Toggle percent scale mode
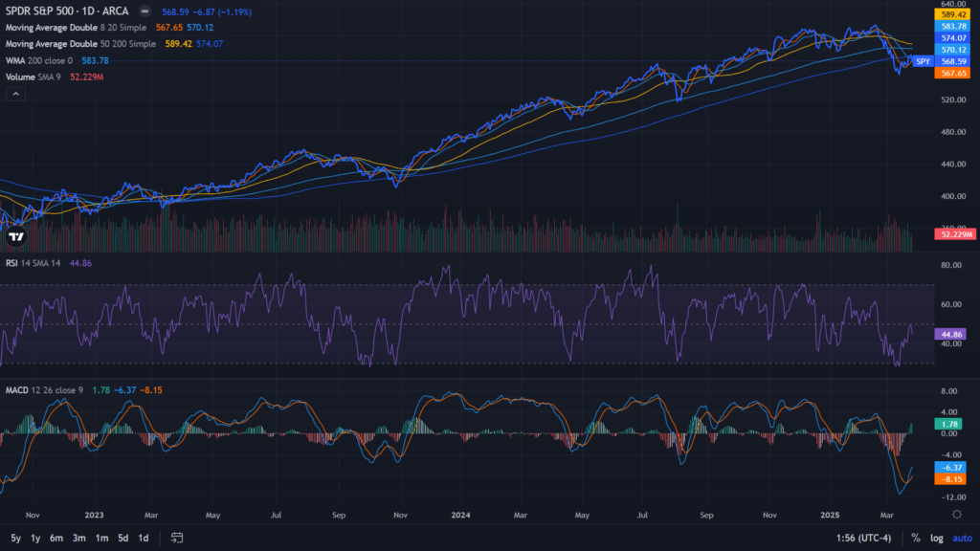Screen dimensions: 980x551 coord(916,537)
